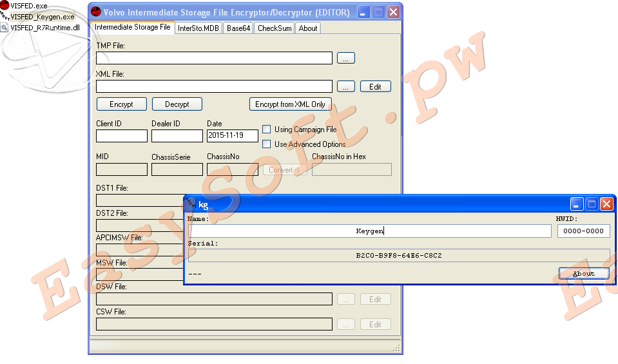Click the DST2 File input field
The height and width of the screenshot is (364, 618).
pos(140,225)
